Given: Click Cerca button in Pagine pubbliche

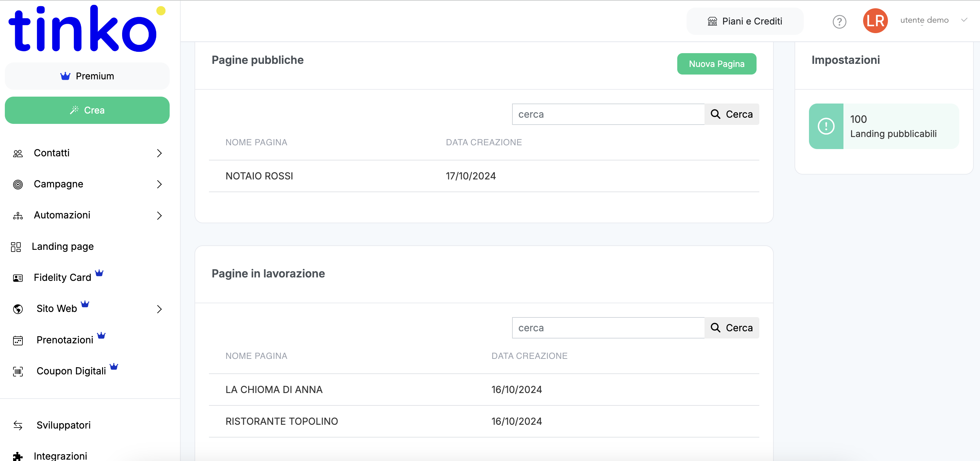Looking at the screenshot, I should pos(732,114).
